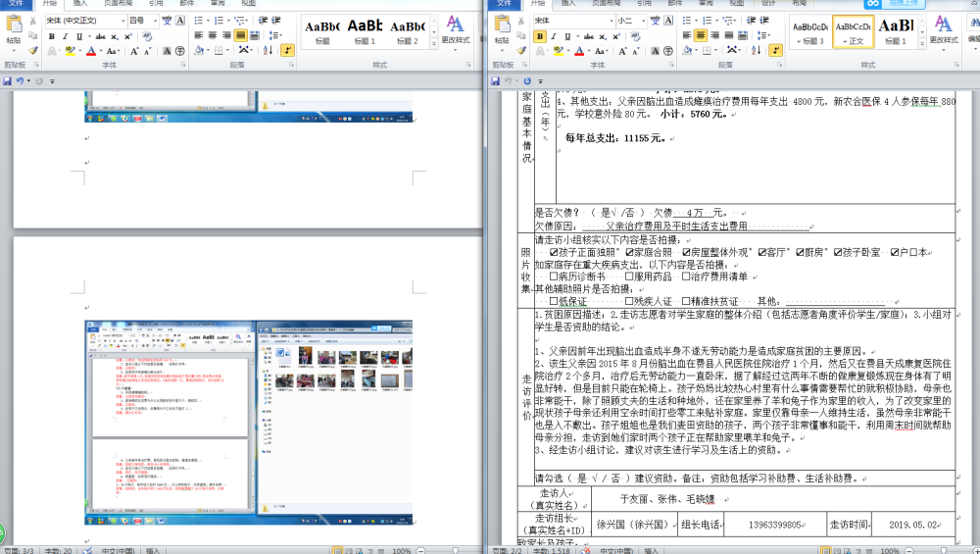Apply strikethrough in left Word window
The image size is (980, 554).
click(x=101, y=36)
